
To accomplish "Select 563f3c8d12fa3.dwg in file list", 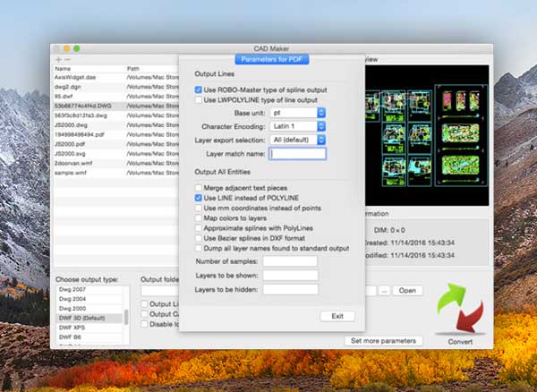I will (116, 115).
